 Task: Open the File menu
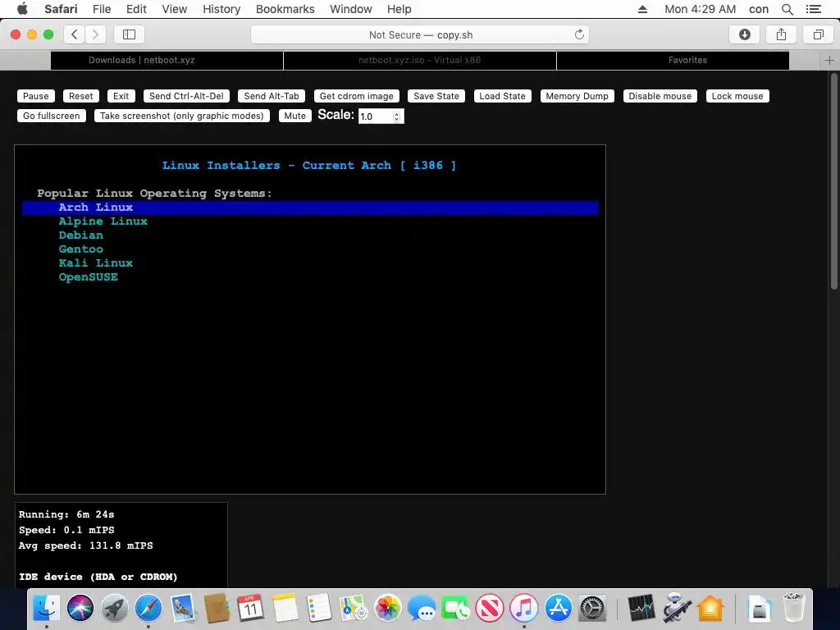[x=102, y=9]
